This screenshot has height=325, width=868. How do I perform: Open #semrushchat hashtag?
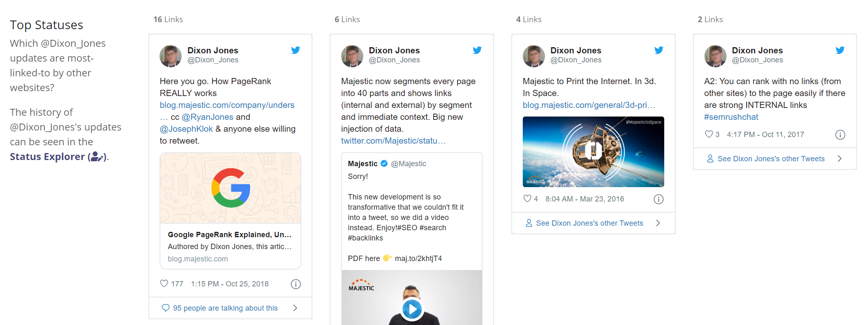pyautogui.click(x=731, y=117)
